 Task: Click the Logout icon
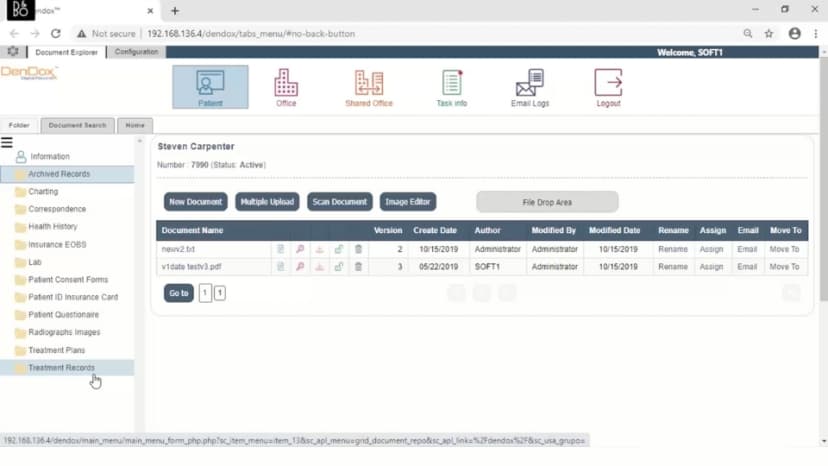coord(608,87)
